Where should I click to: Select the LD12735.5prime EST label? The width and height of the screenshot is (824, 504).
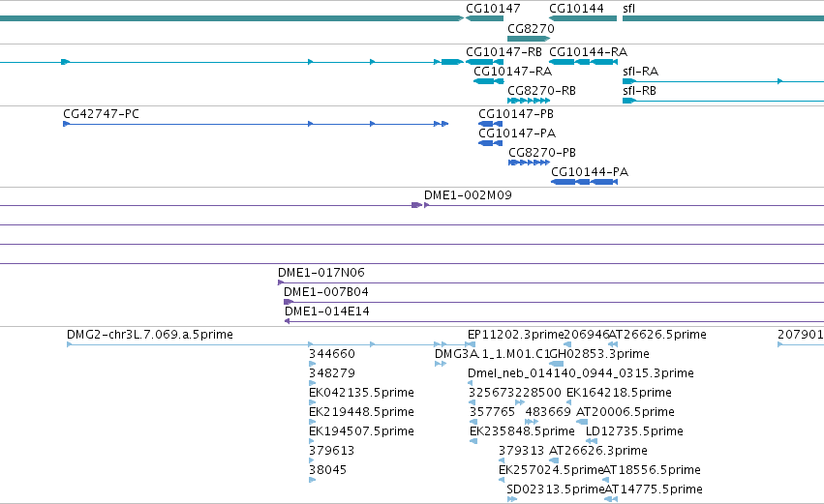635,432
